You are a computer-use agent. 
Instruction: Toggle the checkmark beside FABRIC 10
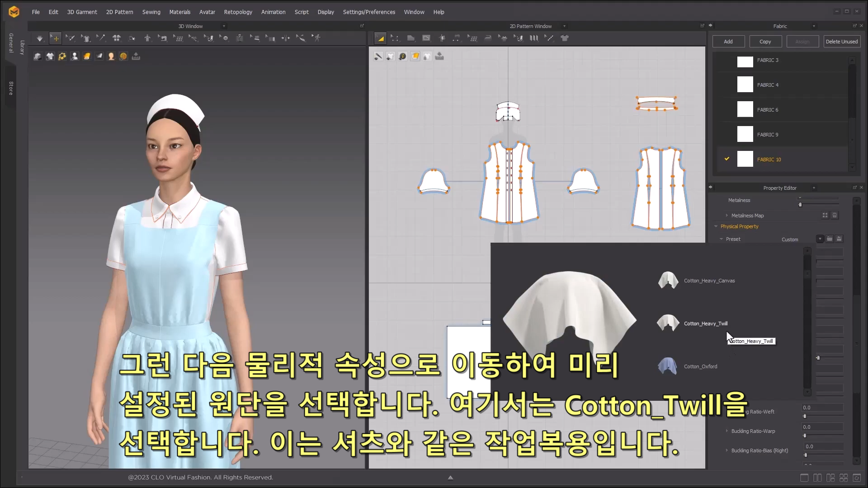[x=727, y=159]
